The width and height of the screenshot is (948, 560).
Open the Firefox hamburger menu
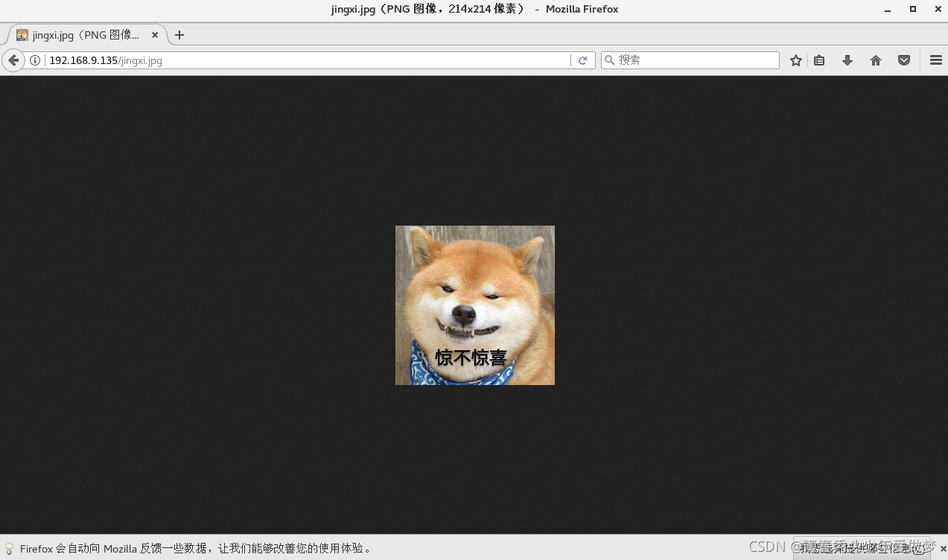pyautogui.click(x=935, y=60)
